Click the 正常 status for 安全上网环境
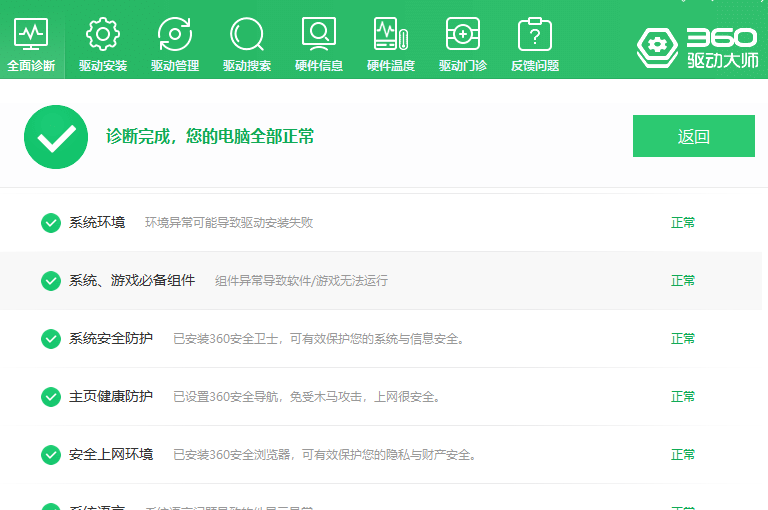 point(683,455)
